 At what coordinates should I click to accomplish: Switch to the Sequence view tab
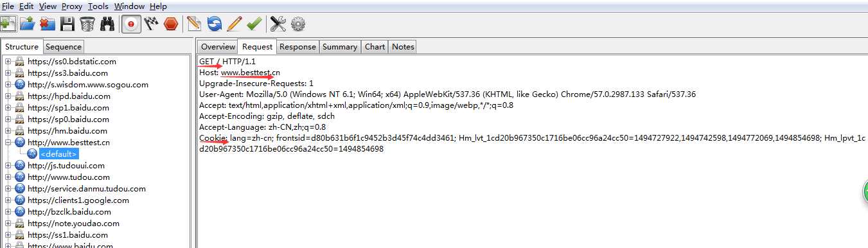64,47
